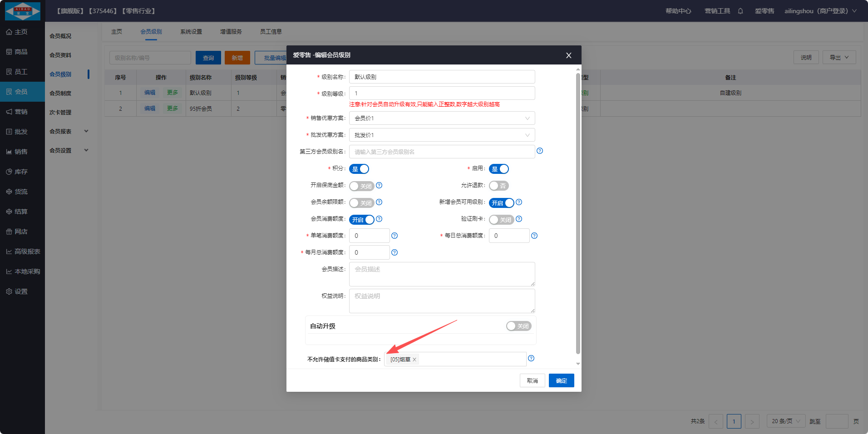Turn on the 允许退款 switch

pyautogui.click(x=498, y=186)
